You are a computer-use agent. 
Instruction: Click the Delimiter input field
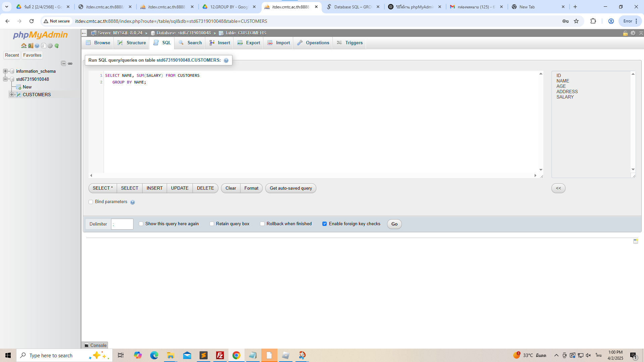pos(122,224)
